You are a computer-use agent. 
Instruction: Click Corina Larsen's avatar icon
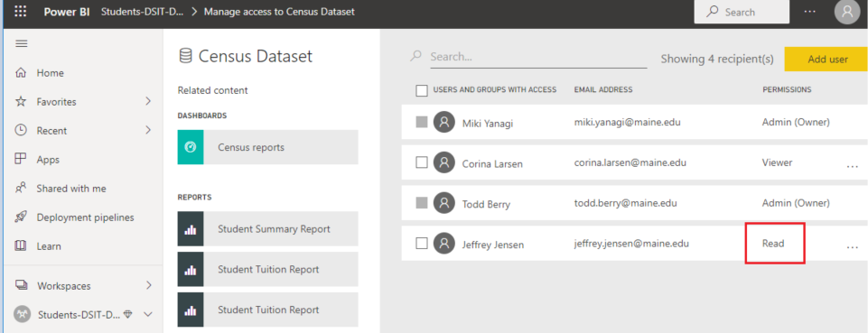(x=443, y=162)
